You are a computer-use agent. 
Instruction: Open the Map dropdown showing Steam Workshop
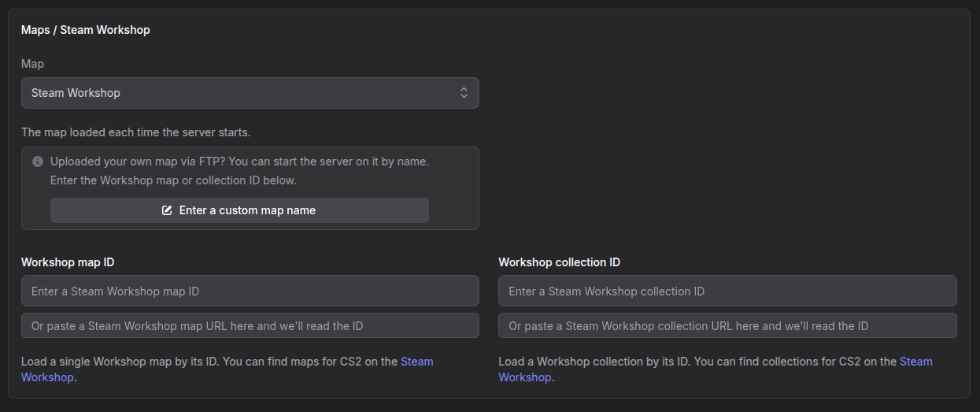tap(250, 93)
